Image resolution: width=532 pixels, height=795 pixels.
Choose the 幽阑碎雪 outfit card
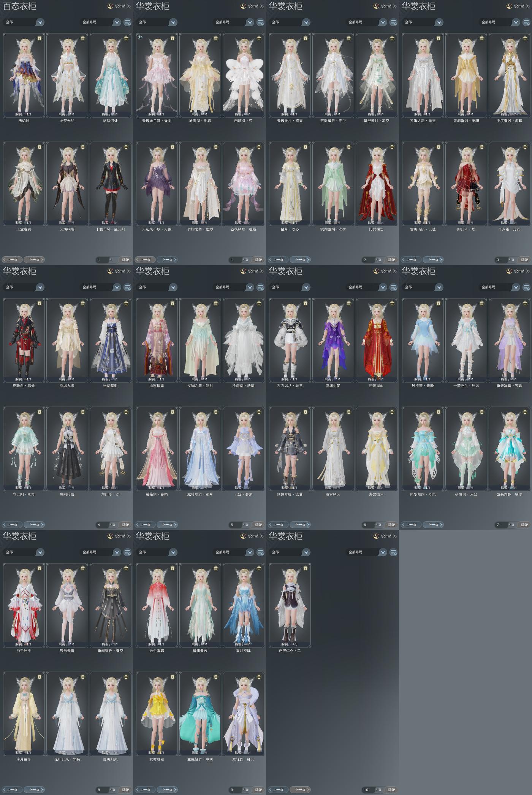pos(67,449)
